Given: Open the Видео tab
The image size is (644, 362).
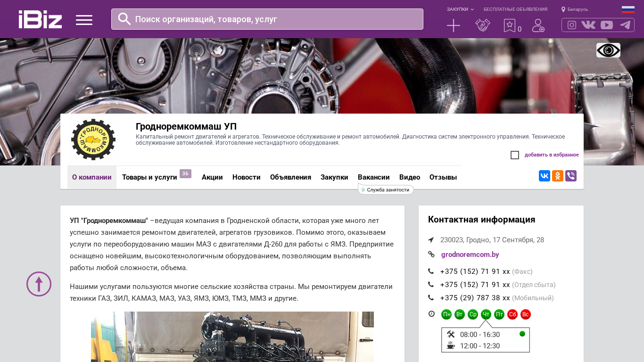Looking at the screenshot, I should point(410,177).
